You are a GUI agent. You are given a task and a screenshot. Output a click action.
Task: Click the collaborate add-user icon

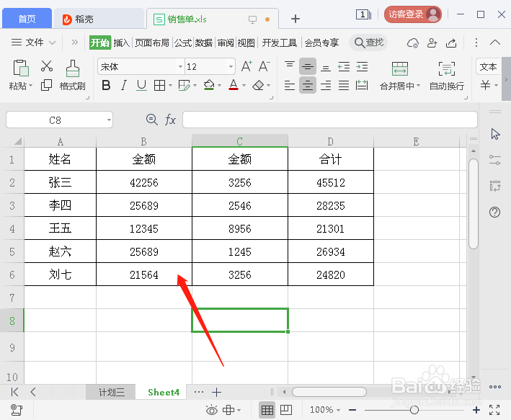pos(432,43)
